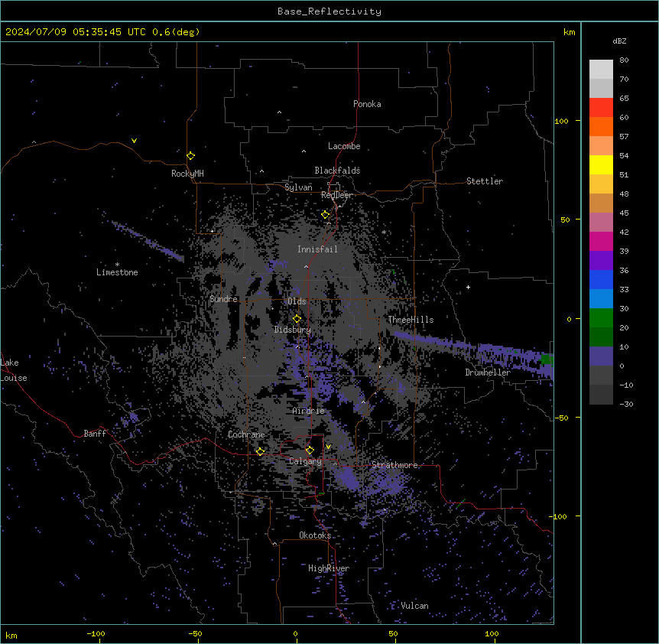This screenshot has height=644, width=659.
Task: Click the ThreeHills city label
Action: coord(411,320)
